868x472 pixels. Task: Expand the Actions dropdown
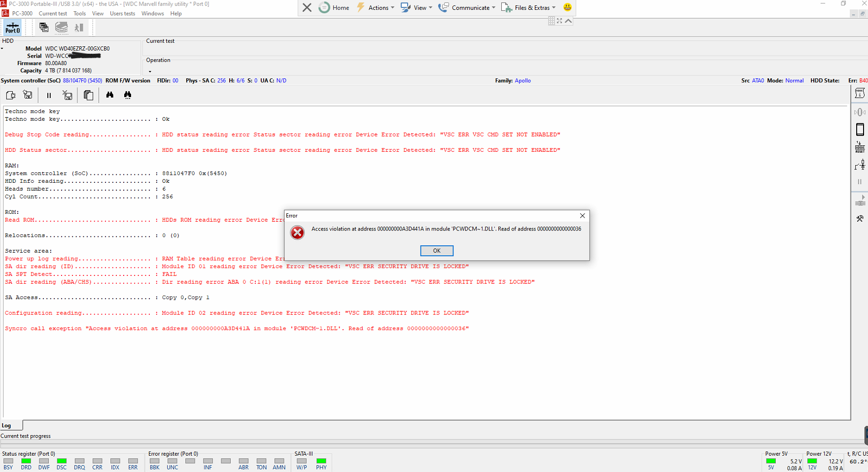pos(376,7)
